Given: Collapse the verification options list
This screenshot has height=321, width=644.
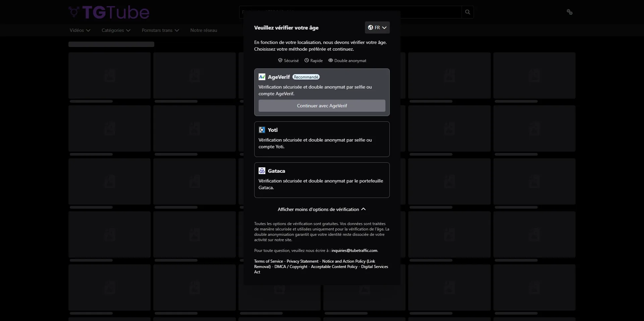Looking at the screenshot, I should click(x=322, y=209).
